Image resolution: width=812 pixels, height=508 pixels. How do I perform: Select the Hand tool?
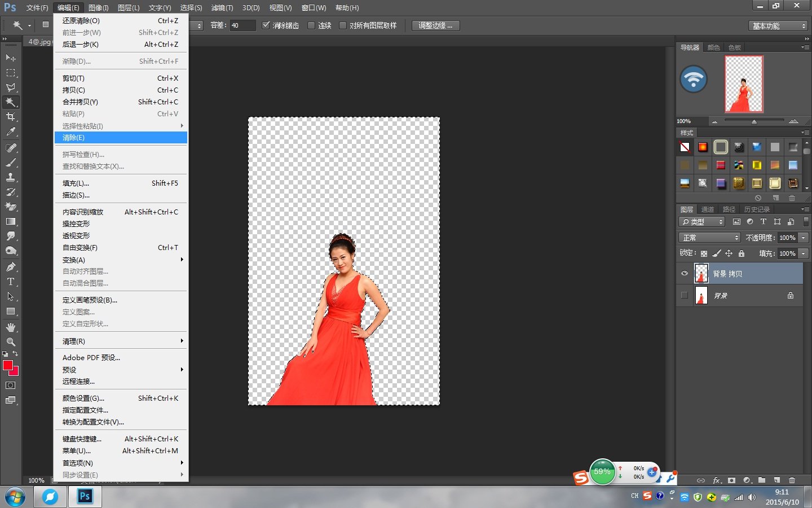pos(11,327)
